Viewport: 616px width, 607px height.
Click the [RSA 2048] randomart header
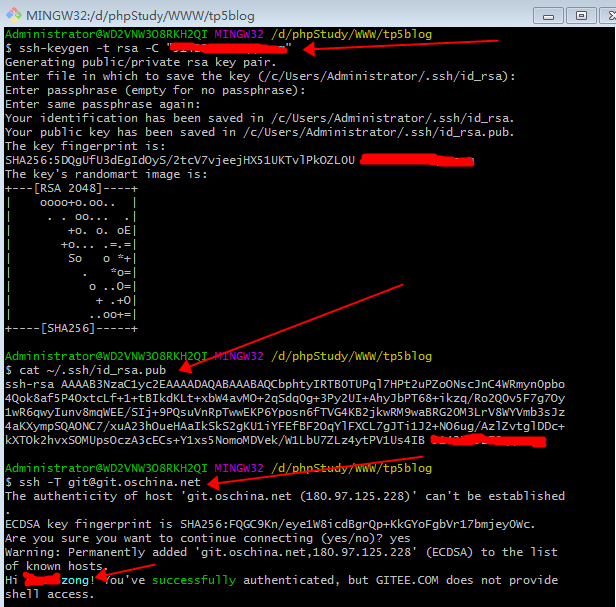[x=72, y=188]
